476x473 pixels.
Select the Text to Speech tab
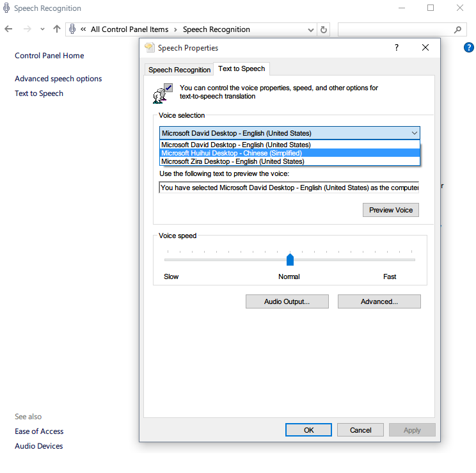coord(242,68)
